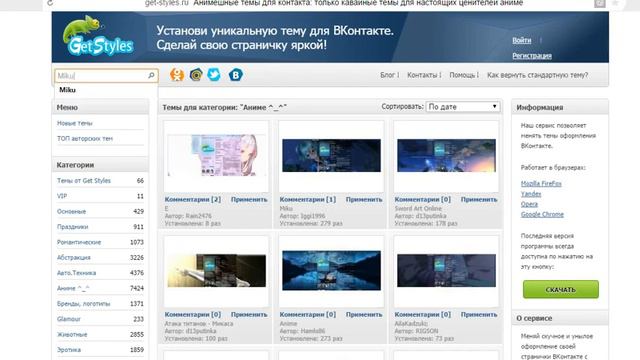Click the Get Styles chameleon logo
This screenshot has width=640, height=360.
click(x=98, y=36)
